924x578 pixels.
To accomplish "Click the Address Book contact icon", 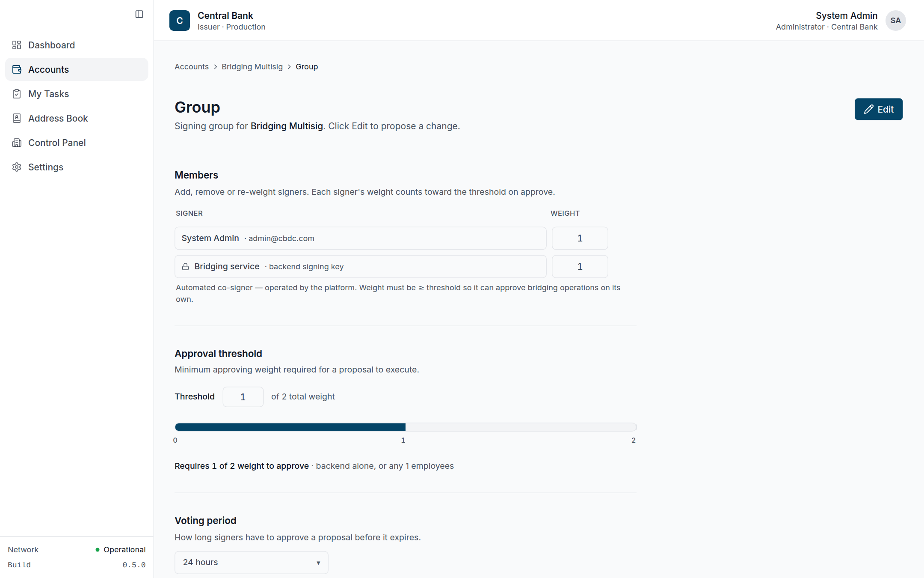I will tap(17, 118).
